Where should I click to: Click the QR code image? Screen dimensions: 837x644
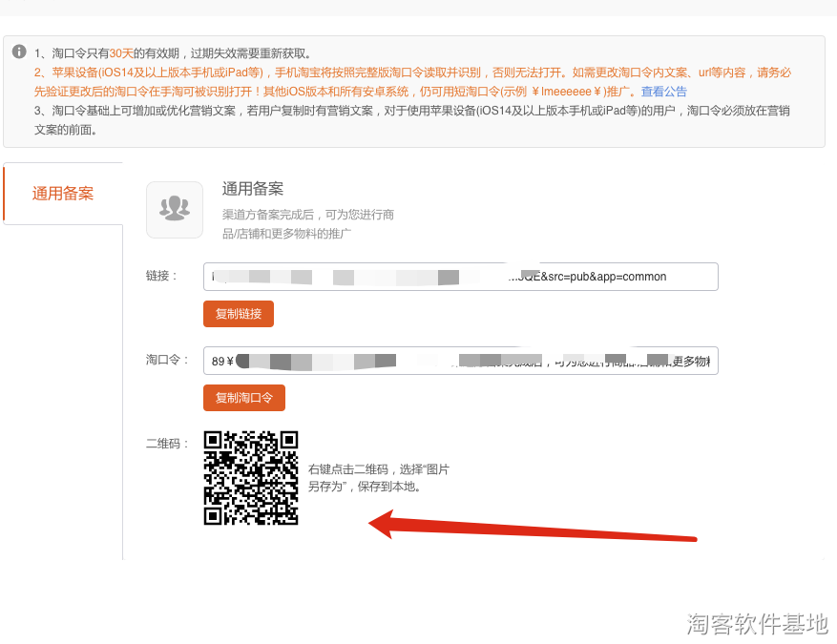tap(251, 478)
